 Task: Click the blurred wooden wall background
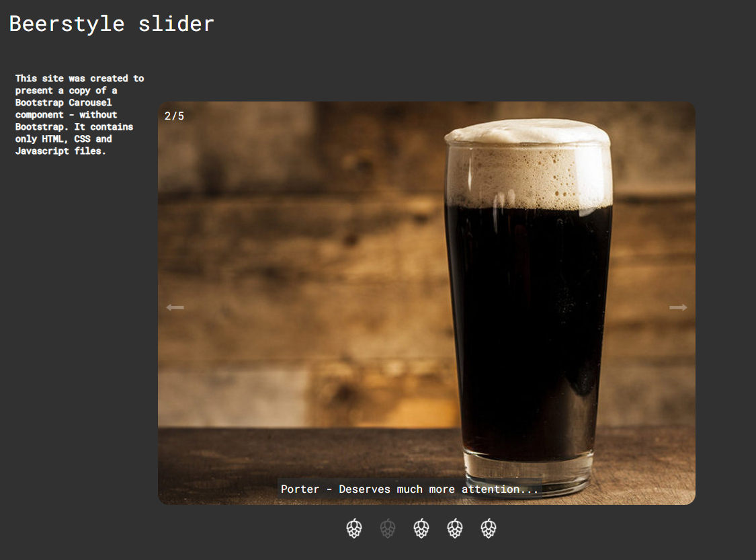[x=299, y=264]
